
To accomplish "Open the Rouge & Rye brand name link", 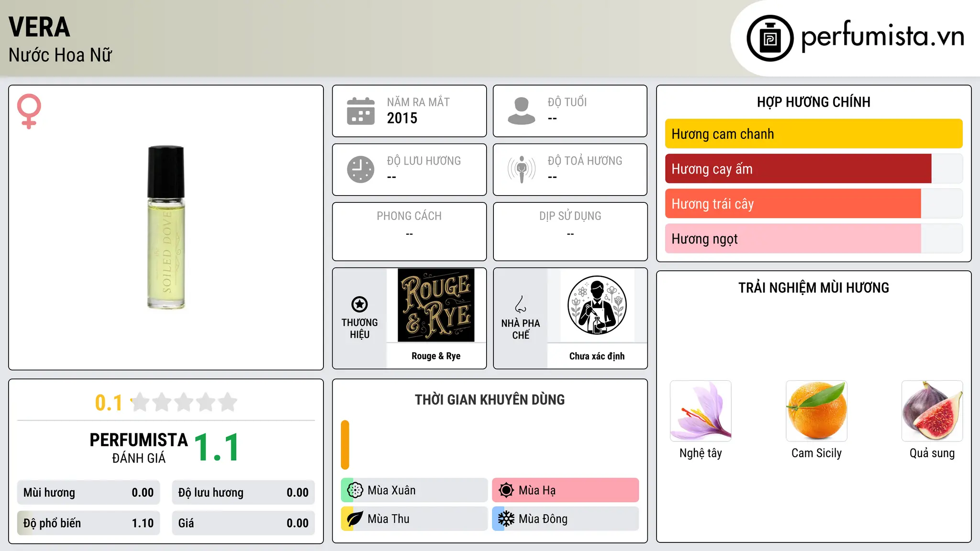I will click(x=436, y=356).
